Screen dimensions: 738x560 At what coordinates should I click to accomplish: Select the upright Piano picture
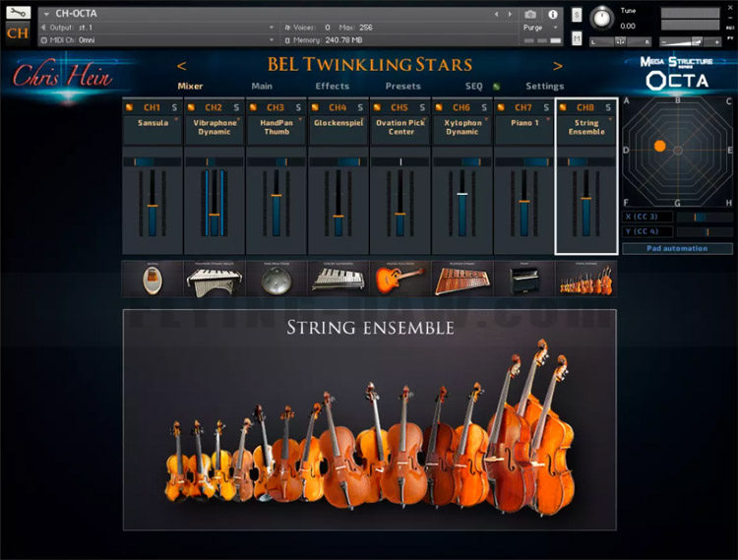coord(523,280)
